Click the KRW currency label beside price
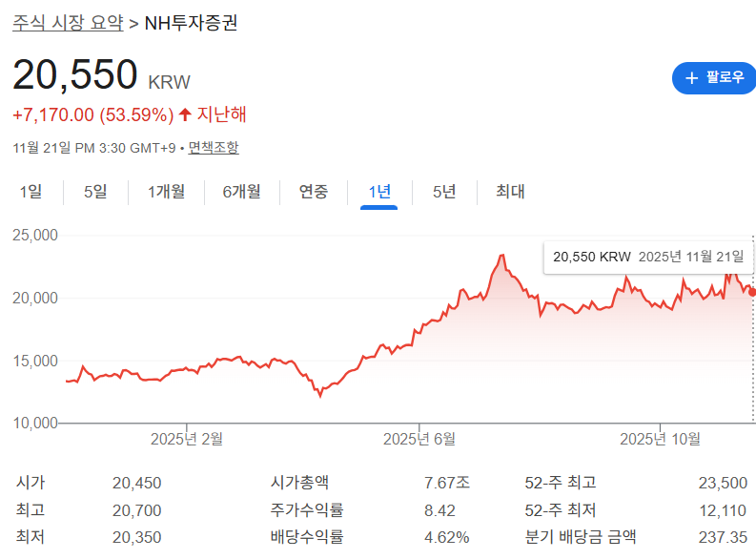This screenshot has width=756, height=559. point(170,82)
